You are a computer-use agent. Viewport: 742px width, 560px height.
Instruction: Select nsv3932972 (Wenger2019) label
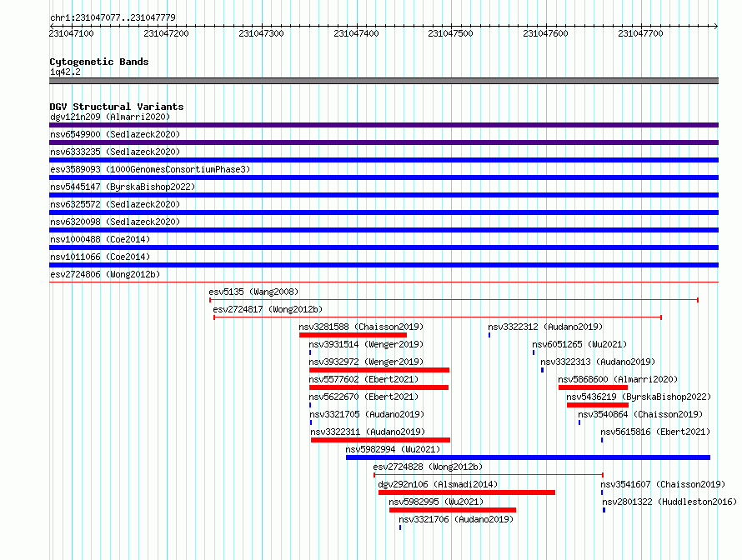point(366,362)
